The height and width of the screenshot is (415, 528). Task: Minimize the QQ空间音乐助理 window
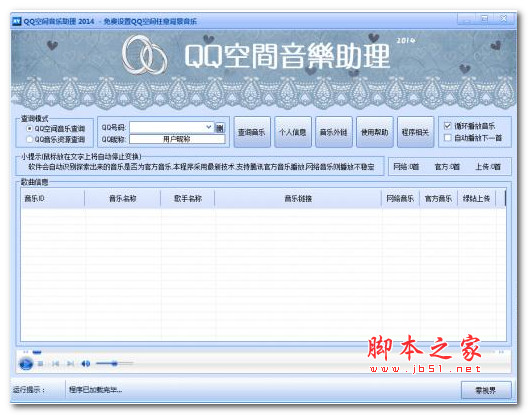click(467, 19)
